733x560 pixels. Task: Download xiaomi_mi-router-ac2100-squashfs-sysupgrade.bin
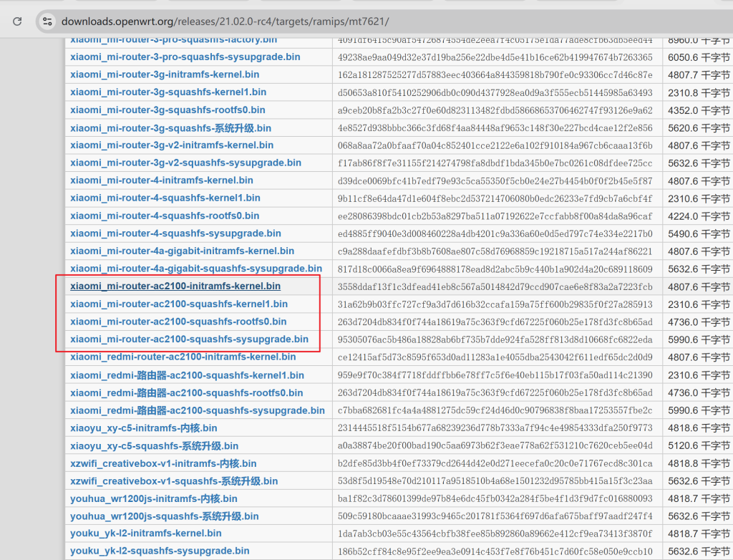(189, 339)
